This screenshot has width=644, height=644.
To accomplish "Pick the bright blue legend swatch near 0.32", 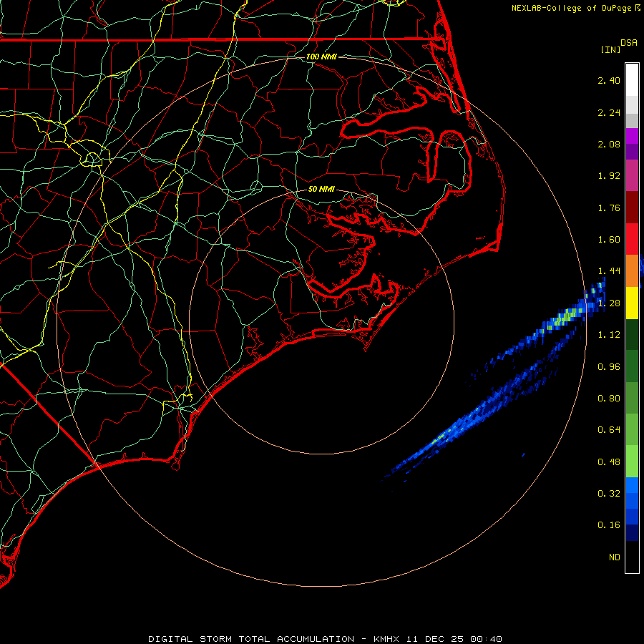I will click(x=632, y=485).
